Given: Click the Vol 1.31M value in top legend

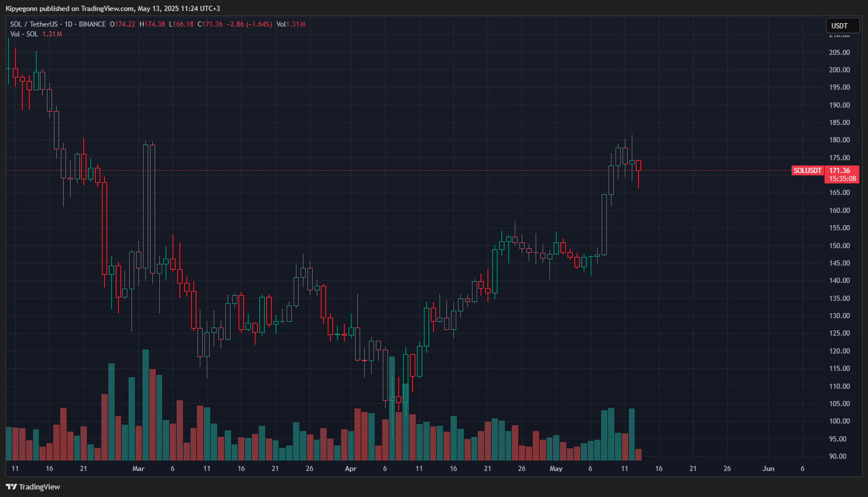Looking at the screenshot, I should (x=291, y=24).
